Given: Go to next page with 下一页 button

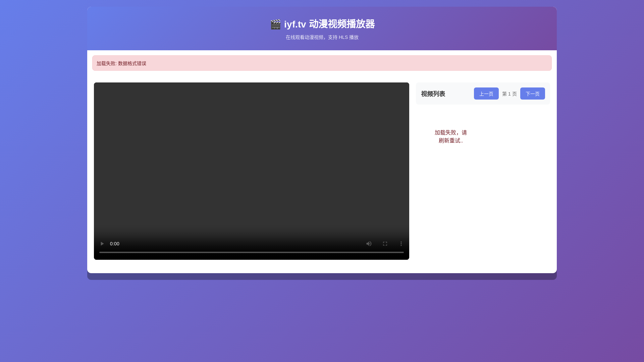Looking at the screenshot, I should (533, 94).
